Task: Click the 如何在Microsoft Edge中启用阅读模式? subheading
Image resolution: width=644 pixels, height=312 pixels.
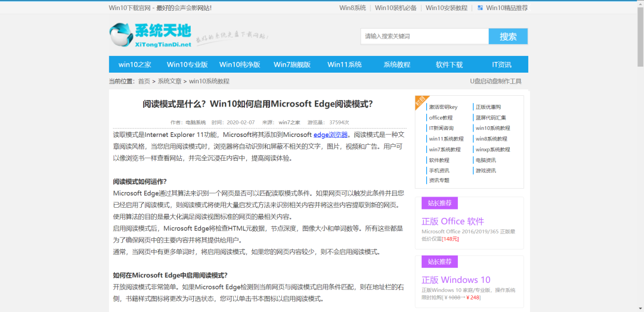Action: tap(170, 275)
